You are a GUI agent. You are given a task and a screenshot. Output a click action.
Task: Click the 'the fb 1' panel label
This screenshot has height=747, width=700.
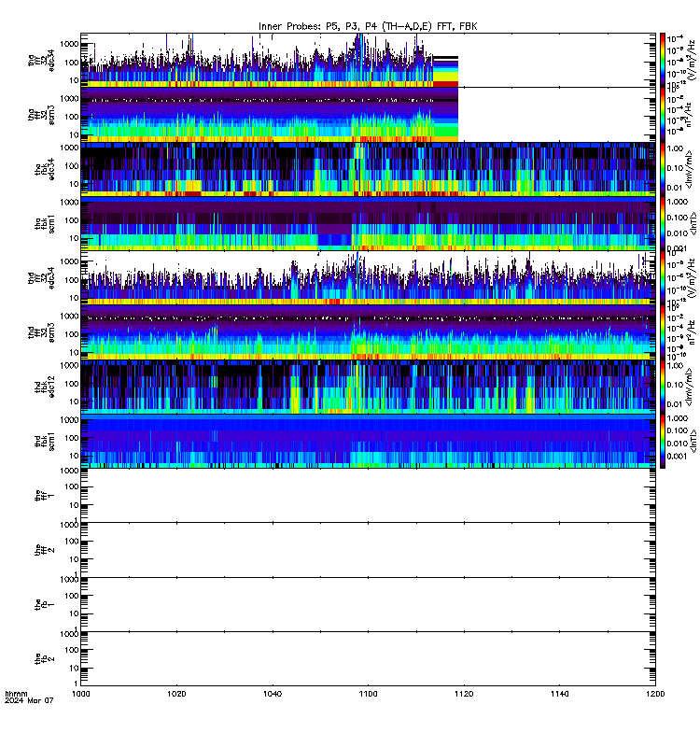(x=45, y=604)
